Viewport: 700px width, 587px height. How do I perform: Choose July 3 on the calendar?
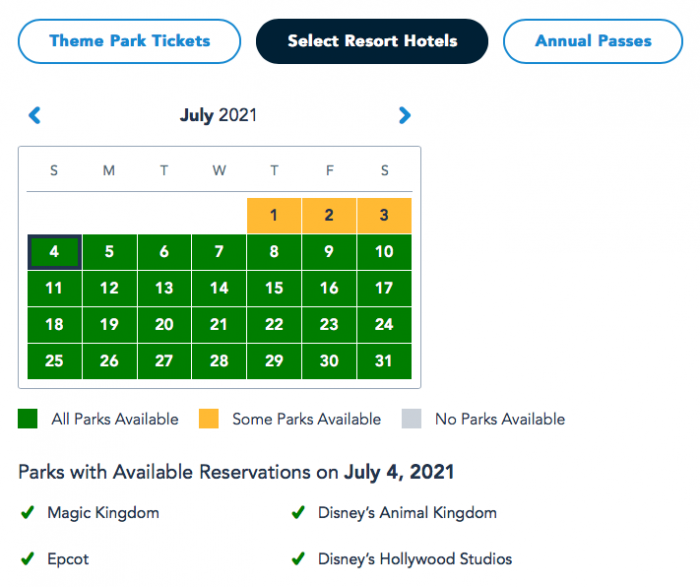coord(384,215)
